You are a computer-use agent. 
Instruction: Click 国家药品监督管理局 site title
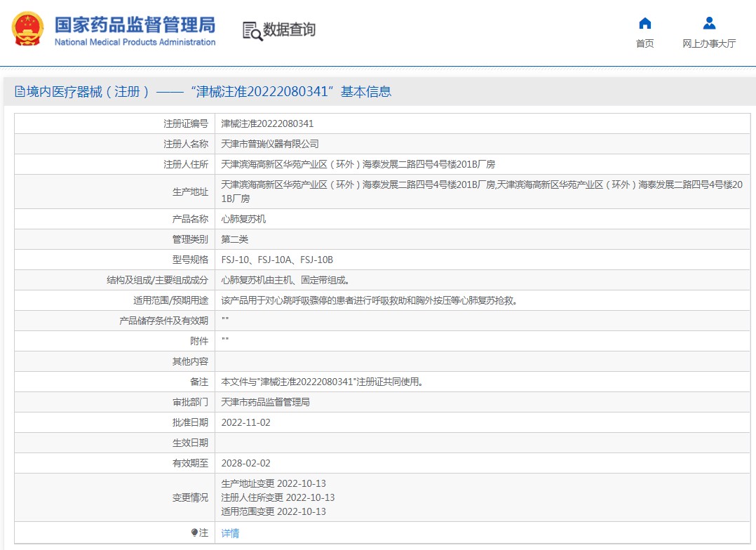pos(135,25)
